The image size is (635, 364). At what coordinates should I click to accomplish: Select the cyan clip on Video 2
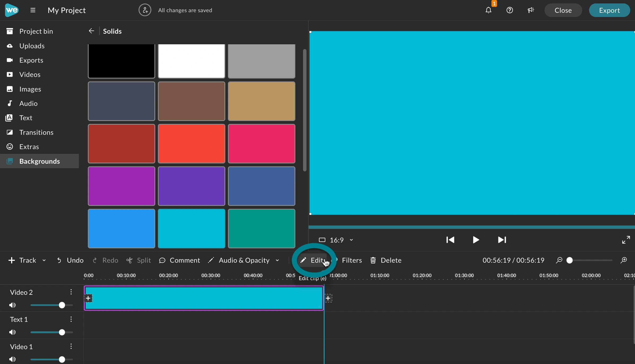pos(204,298)
